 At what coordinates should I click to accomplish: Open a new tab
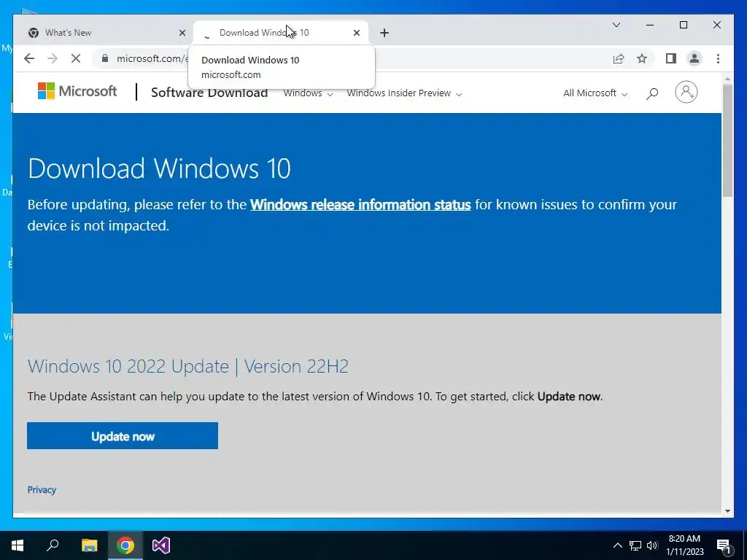click(384, 33)
